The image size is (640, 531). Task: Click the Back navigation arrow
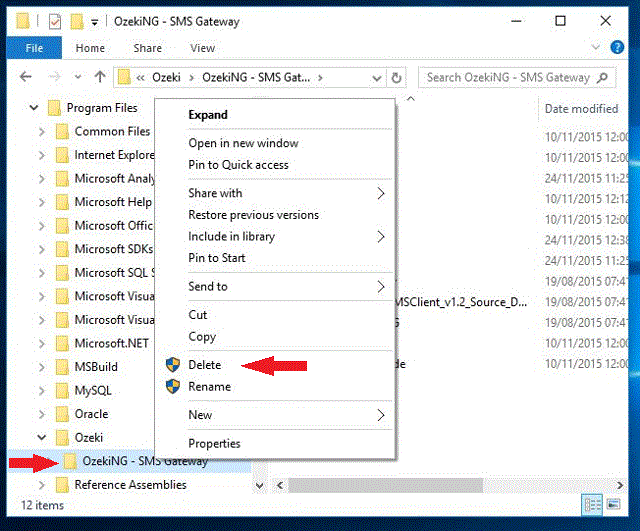24,77
